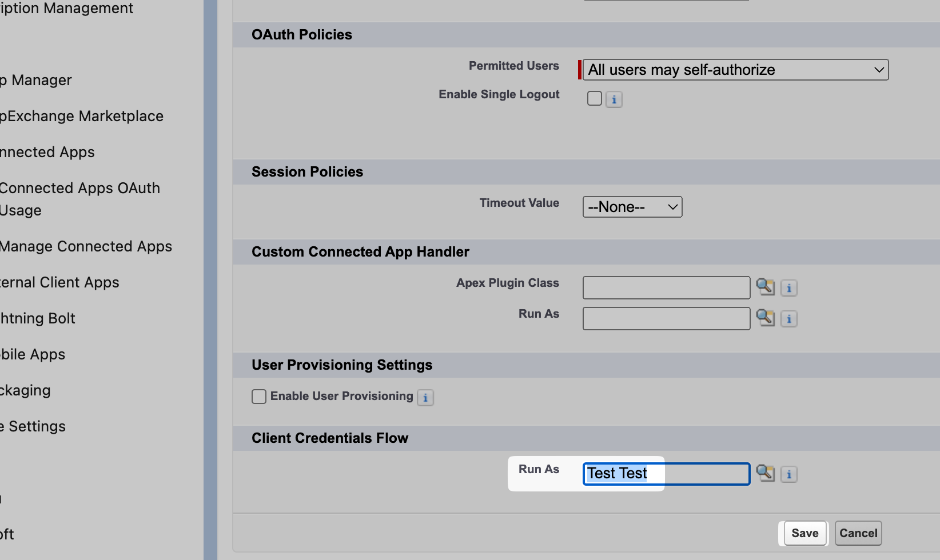Open the Permitted Users dropdown
This screenshot has height=560, width=940.
735,70
